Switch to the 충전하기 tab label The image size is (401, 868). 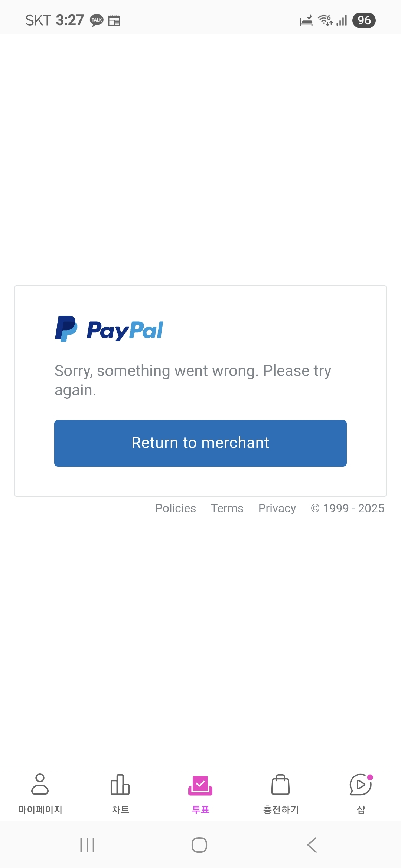[281, 810]
